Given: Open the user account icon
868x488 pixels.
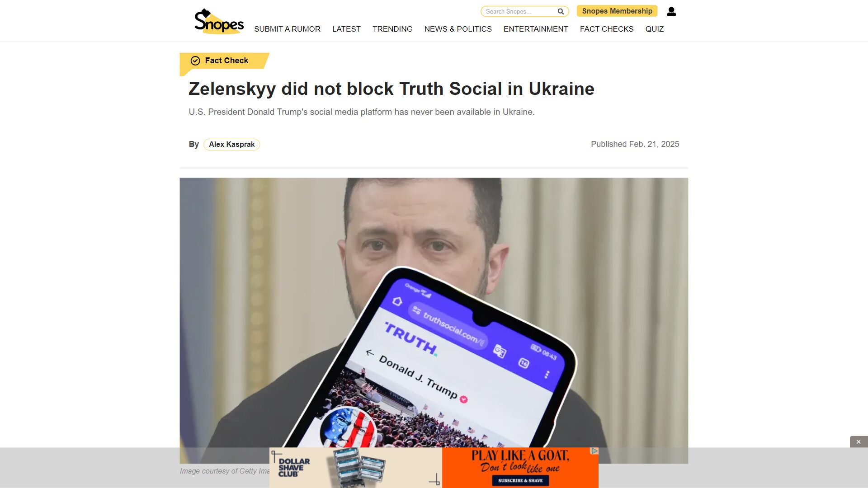Looking at the screenshot, I should tap(671, 11).
